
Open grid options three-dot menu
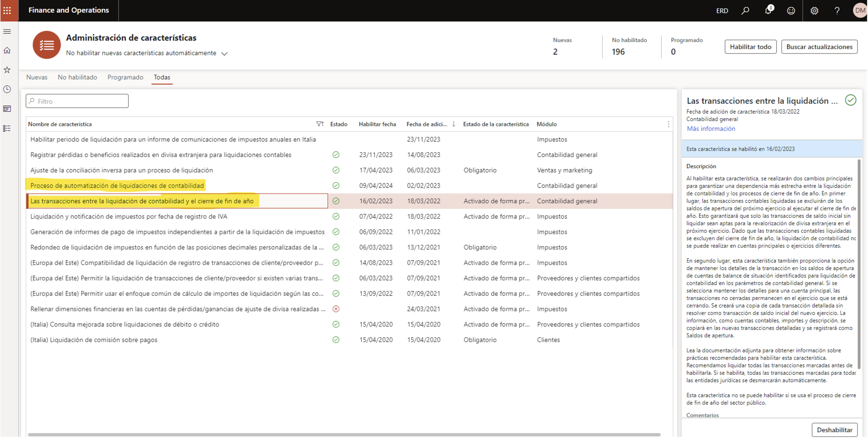pyautogui.click(x=668, y=124)
